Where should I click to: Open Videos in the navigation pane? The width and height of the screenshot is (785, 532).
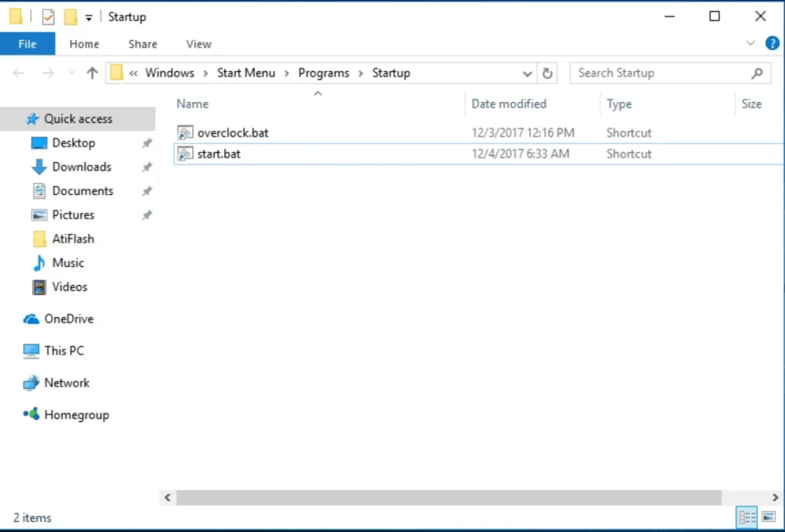(x=70, y=287)
